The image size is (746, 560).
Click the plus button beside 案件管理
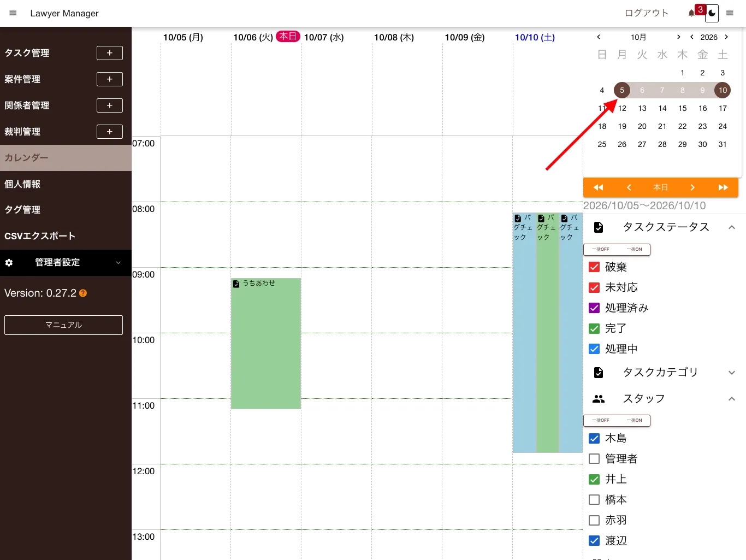coord(110,79)
